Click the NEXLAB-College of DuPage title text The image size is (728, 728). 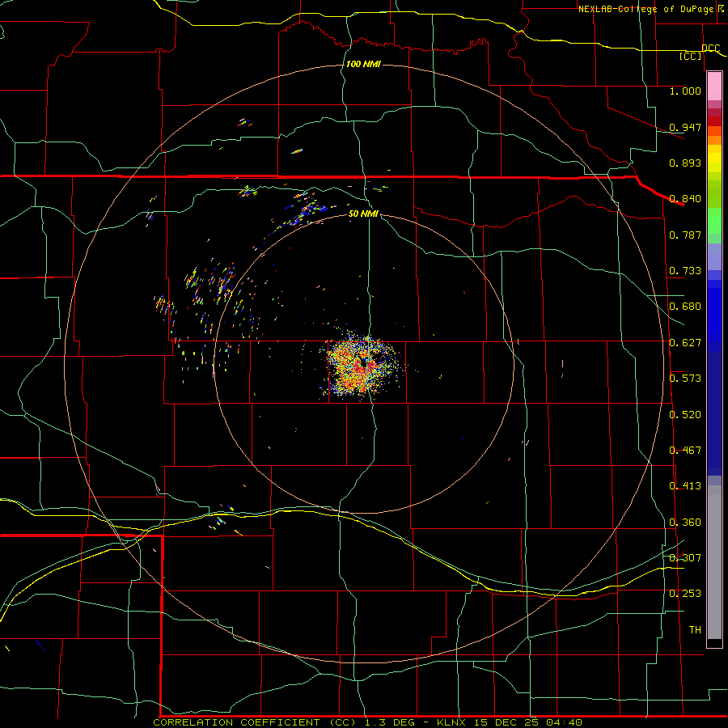click(645, 9)
